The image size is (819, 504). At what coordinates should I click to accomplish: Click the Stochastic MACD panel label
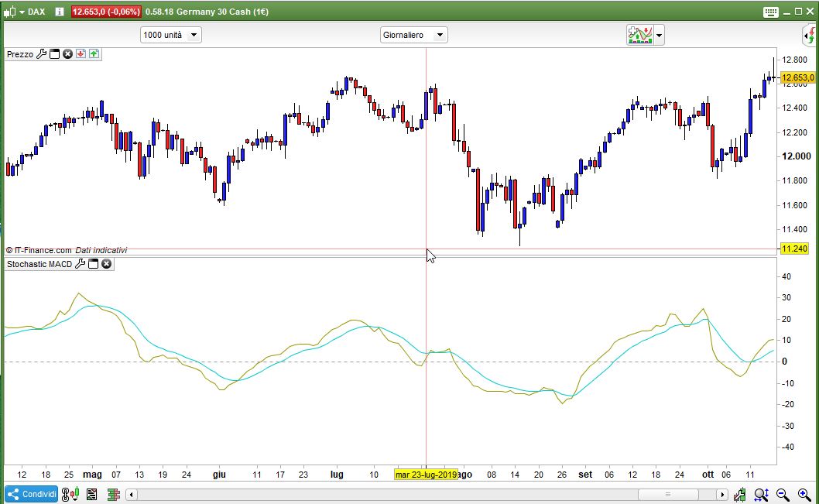pos(39,264)
